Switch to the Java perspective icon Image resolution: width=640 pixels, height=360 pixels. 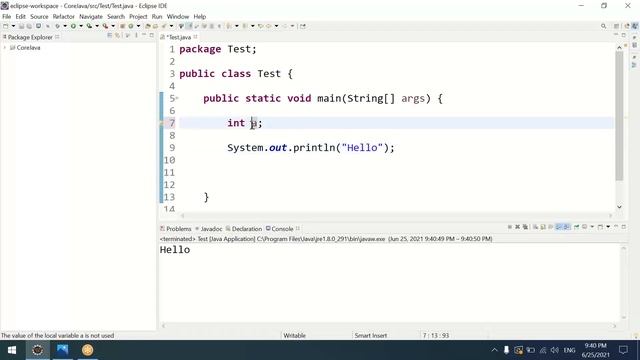click(x=635, y=26)
